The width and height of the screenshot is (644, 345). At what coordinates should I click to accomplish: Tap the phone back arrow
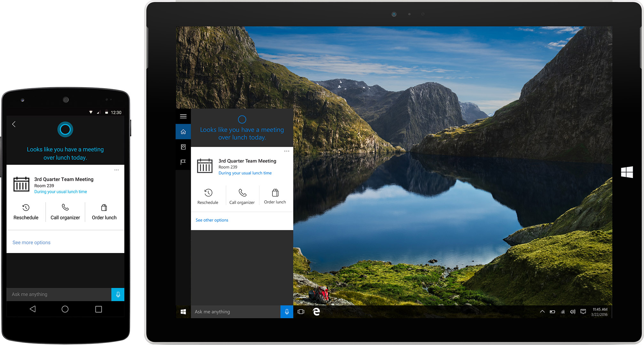tap(14, 124)
